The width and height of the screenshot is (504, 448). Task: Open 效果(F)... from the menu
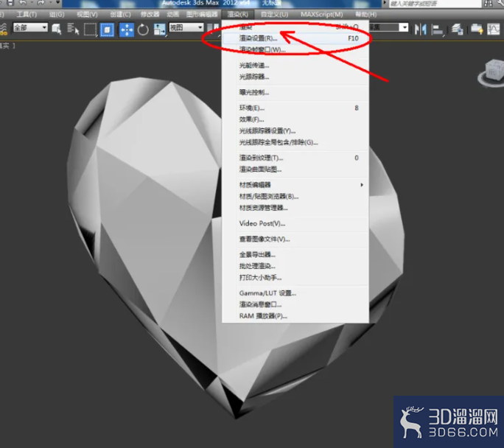[295, 119]
